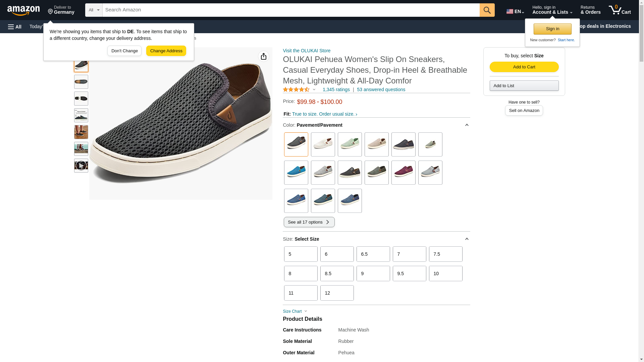Select size 7.5
The image size is (644, 362).
pos(445,254)
